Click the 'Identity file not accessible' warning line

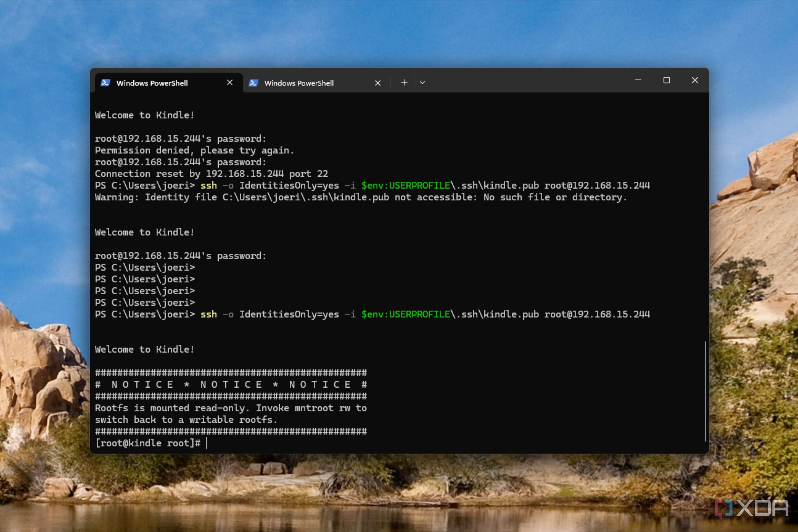361,197
